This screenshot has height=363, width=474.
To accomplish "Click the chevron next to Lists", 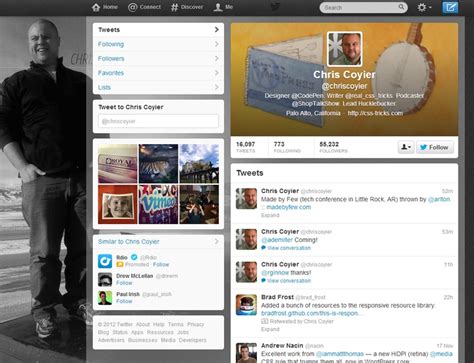I will 217,87.
